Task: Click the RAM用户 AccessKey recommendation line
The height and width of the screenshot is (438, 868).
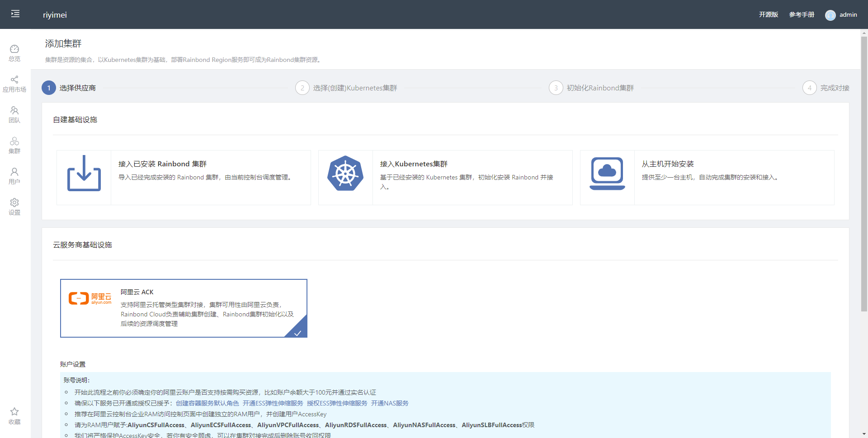Action: pos(200,414)
